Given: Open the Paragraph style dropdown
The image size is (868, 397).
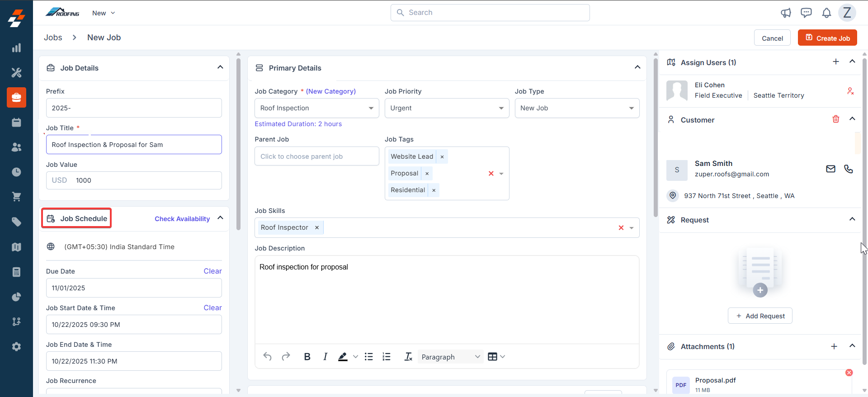Looking at the screenshot, I should click(450, 357).
